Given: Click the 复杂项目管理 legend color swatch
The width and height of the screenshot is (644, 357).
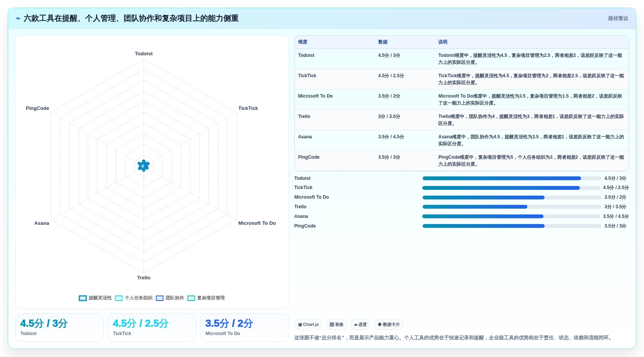Looking at the screenshot, I should [x=191, y=298].
